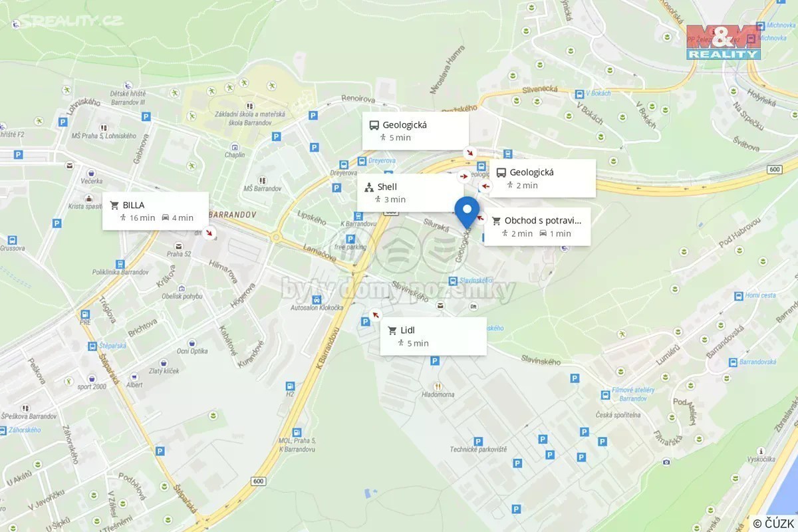Click the Barrandovská bus stop icon
798x532 pixels.
point(733,362)
